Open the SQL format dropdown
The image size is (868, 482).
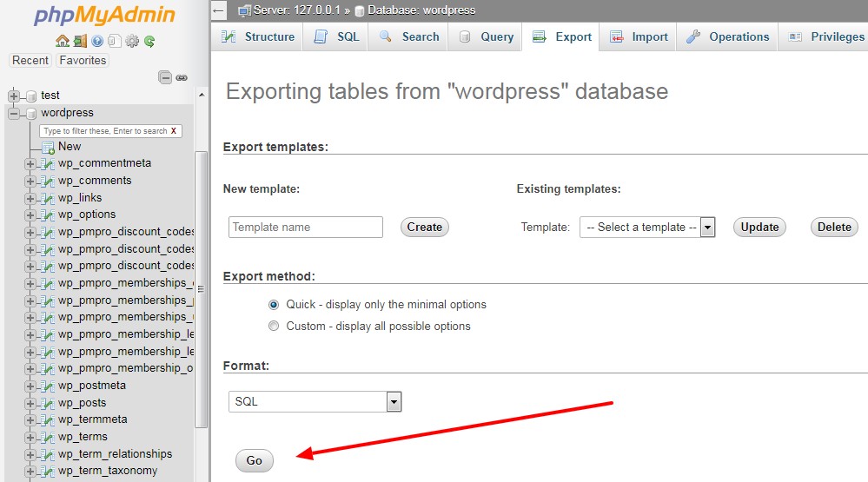pos(315,402)
